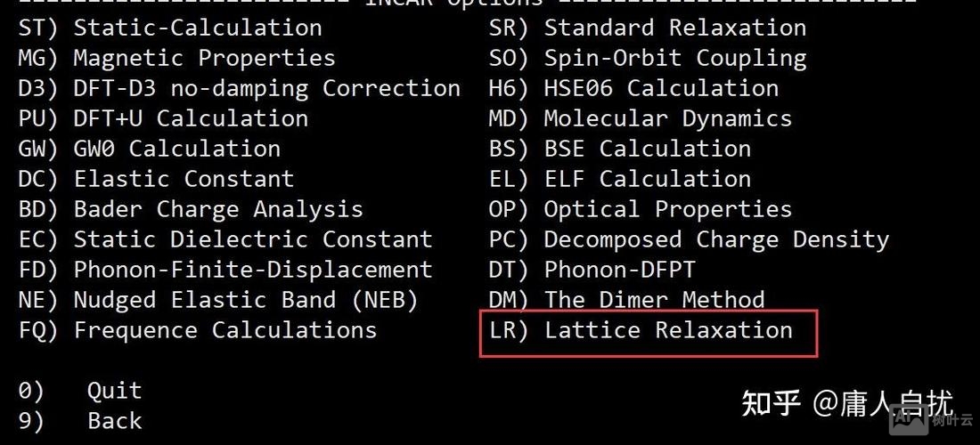This screenshot has height=445, width=980.
Task: Select the highlighted LR) Lattice Relaxation option
Action: (x=641, y=330)
